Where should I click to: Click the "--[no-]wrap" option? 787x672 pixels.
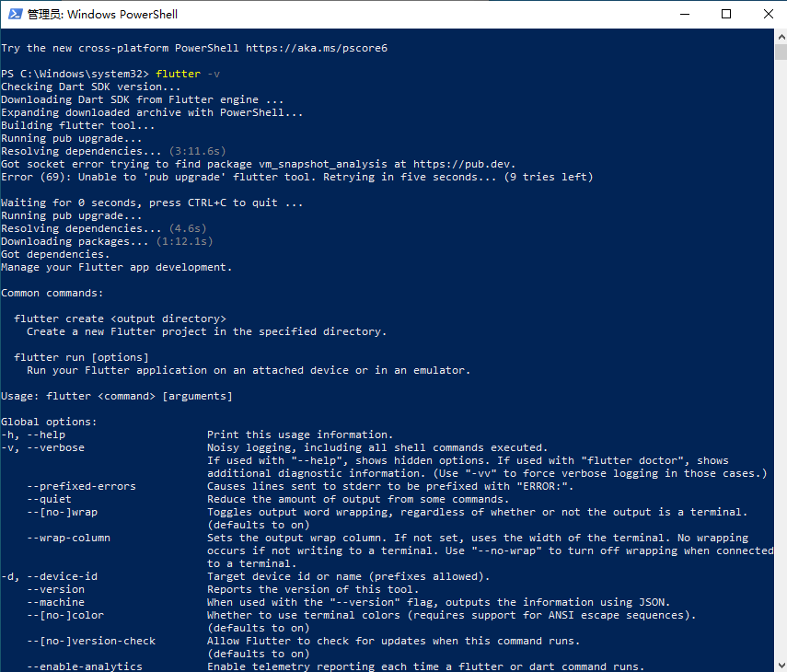63,512
